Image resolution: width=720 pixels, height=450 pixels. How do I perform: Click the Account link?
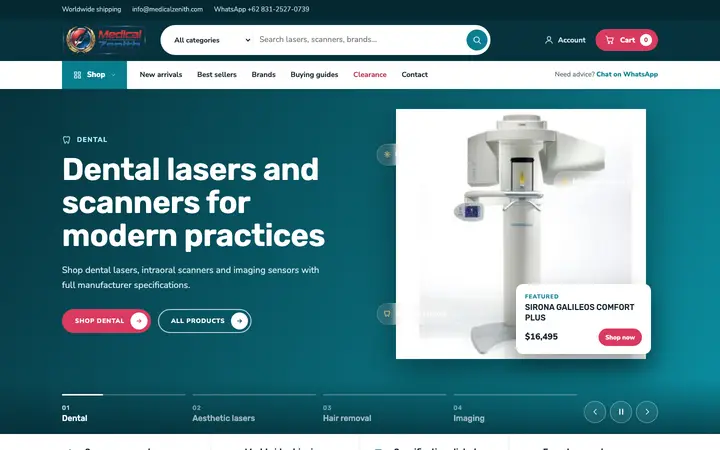[x=565, y=40]
